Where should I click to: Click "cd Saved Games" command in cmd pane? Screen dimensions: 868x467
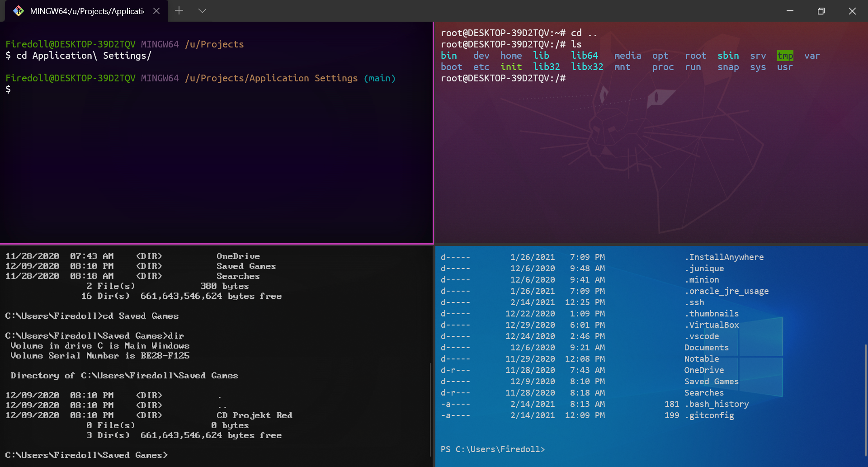(x=141, y=316)
